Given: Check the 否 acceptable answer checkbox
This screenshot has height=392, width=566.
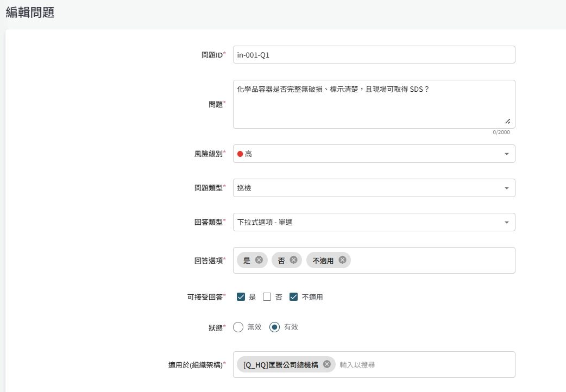Looking at the screenshot, I should (x=267, y=297).
